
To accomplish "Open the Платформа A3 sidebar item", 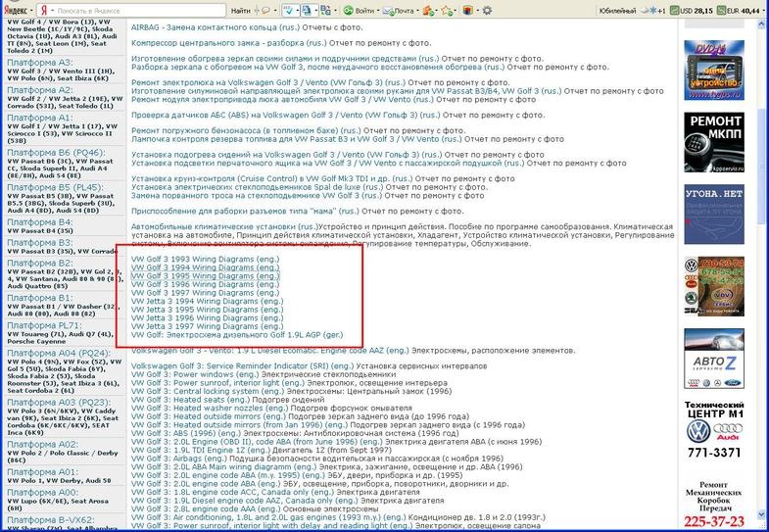I will [x=40, y=63].
